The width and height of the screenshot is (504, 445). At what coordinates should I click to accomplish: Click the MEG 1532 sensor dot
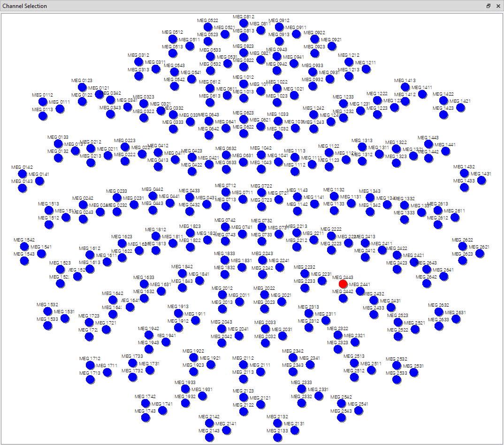click(x=47, y=311)
